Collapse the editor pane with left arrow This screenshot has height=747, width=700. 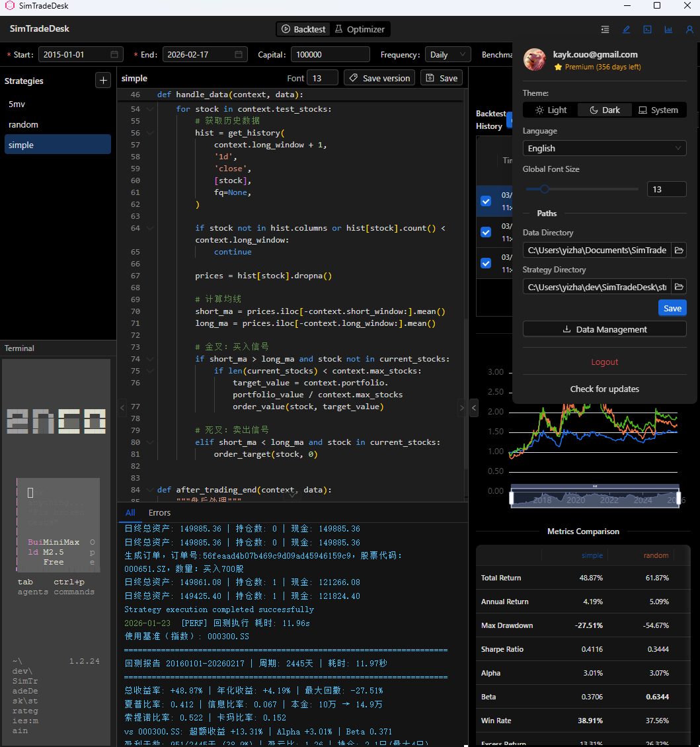tap(122, 407)
